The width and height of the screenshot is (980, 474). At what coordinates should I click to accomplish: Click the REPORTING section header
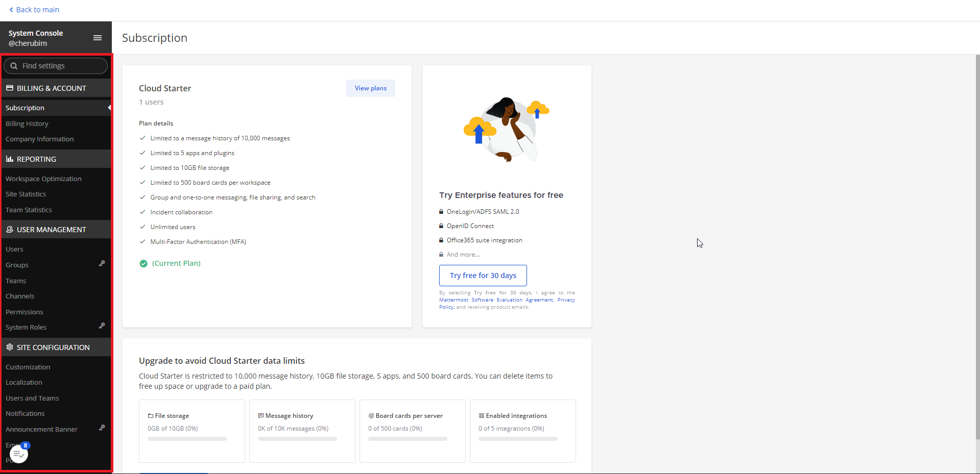coord(56,159)
